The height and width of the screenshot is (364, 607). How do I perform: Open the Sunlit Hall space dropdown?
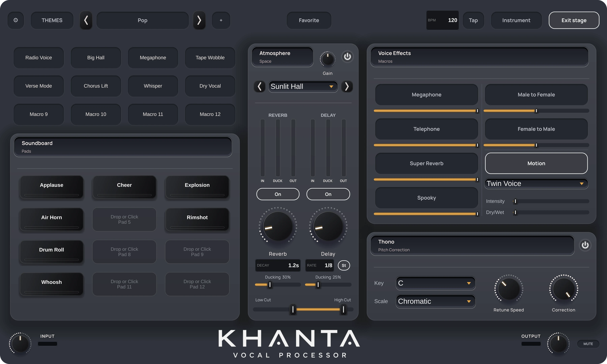[x=303, y=86]
